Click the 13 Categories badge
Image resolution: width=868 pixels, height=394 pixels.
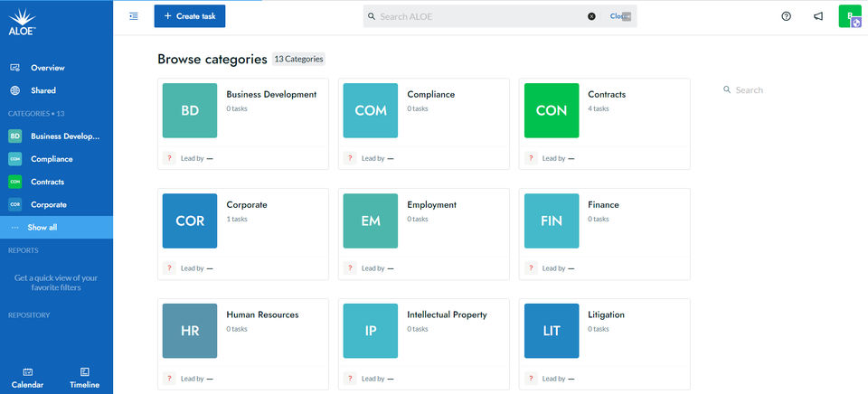click(299, 60)
